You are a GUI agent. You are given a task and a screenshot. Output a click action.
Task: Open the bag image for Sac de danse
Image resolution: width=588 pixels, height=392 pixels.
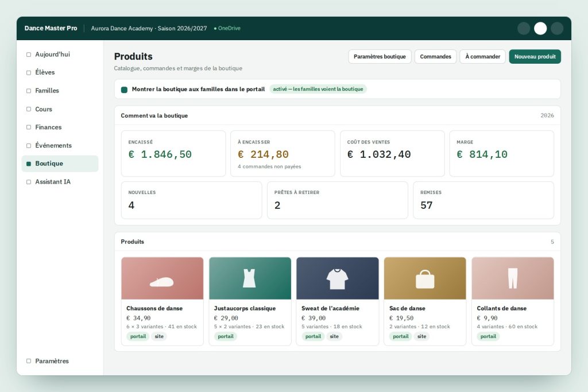425,278
